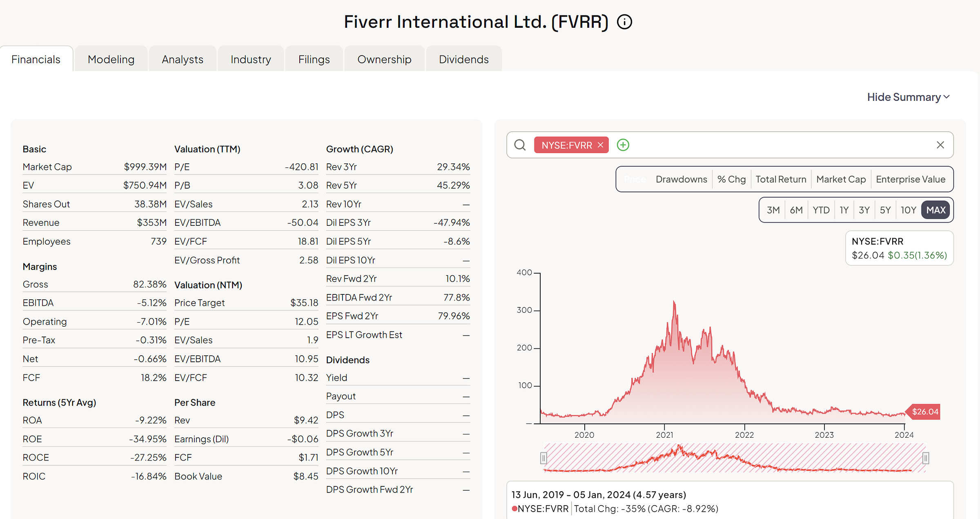
Task: Remove the NYSE:FVRR ticker chip
Action: click(600, 145)
